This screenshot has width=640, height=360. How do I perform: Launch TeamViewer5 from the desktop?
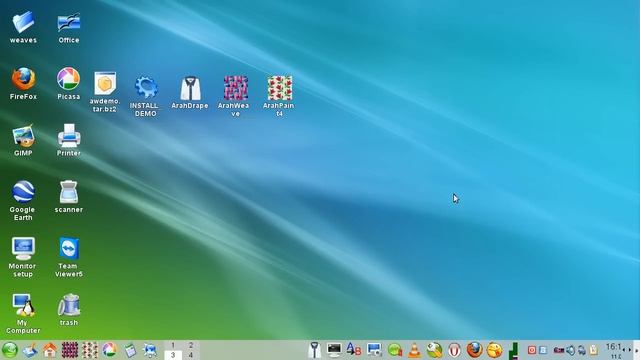pyautogui.click(x=69, y=248)
